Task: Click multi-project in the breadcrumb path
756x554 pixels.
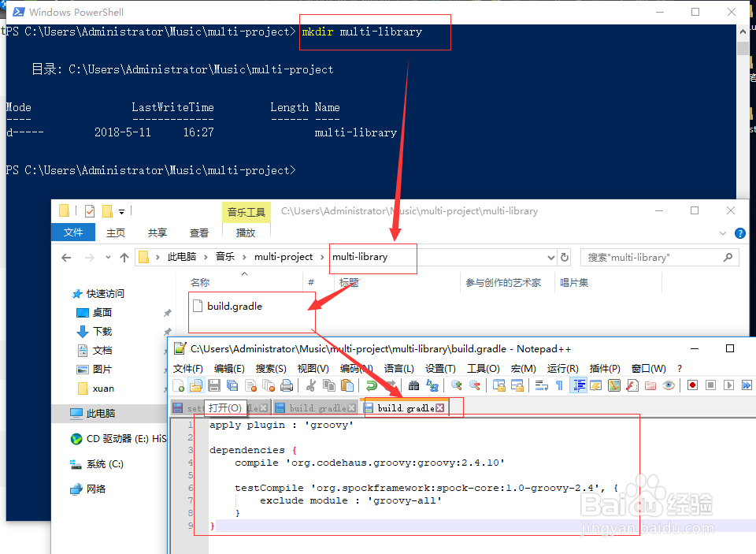Action: 283,257
